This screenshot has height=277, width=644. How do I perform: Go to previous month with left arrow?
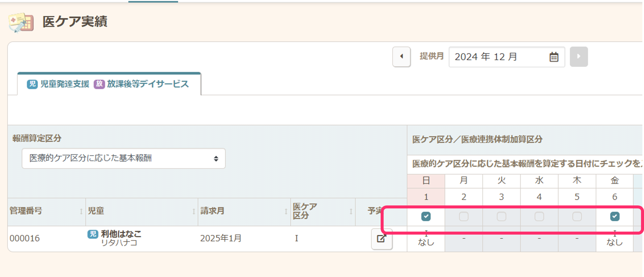point(402,57)
